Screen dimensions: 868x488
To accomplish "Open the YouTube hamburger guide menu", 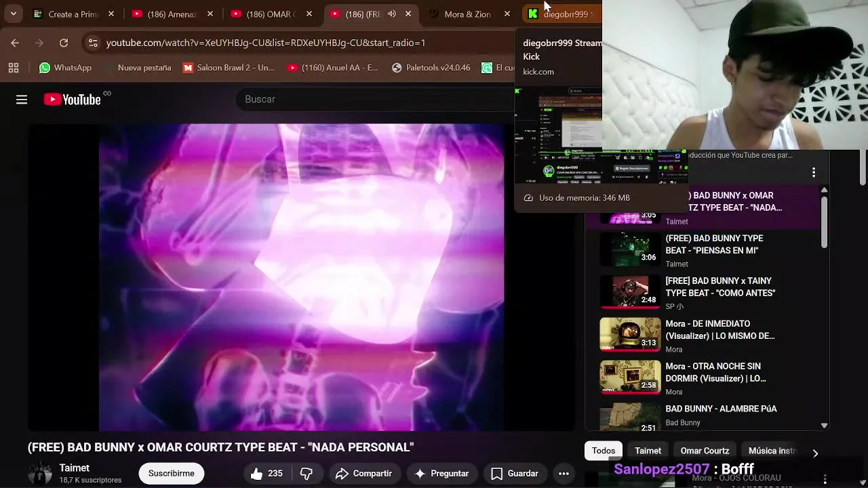I will click(22, 100).
